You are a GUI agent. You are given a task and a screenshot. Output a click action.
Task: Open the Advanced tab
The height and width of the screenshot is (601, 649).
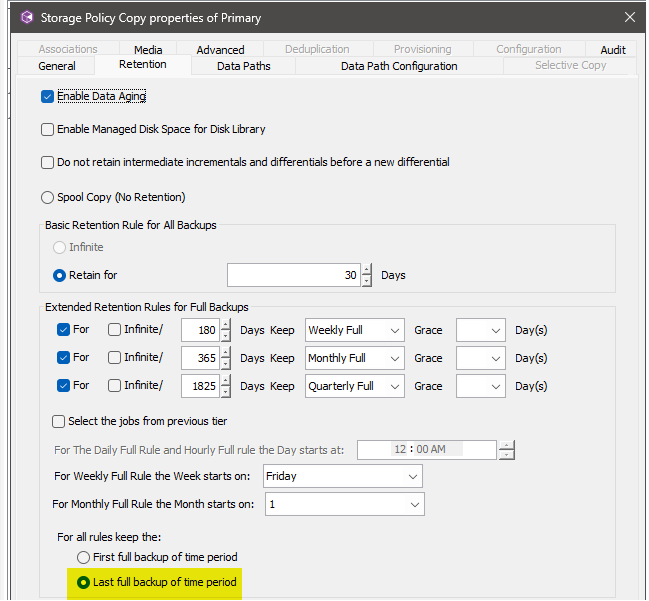[x=220, y=49]
